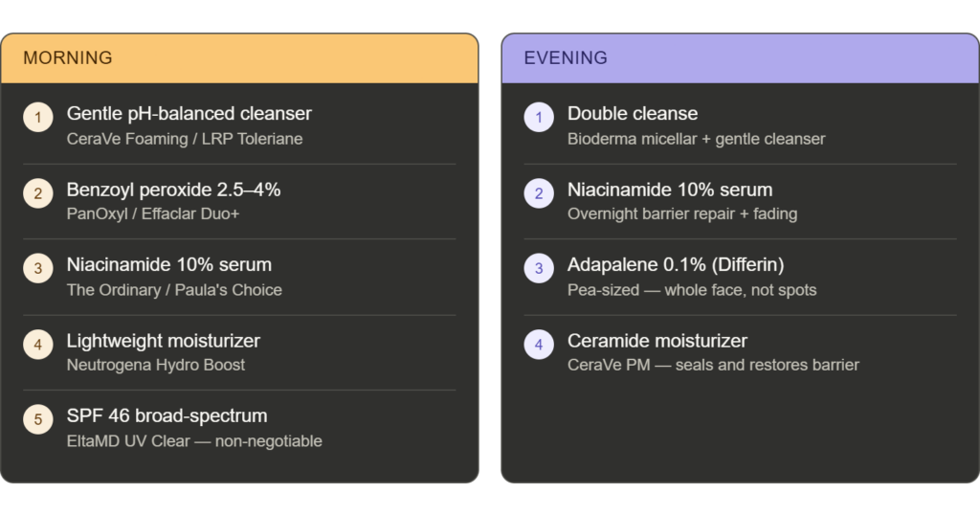Click the morning step 3 number badge
Image resolution: width=980 pixels, height=516 pixels.
[37, 269]
